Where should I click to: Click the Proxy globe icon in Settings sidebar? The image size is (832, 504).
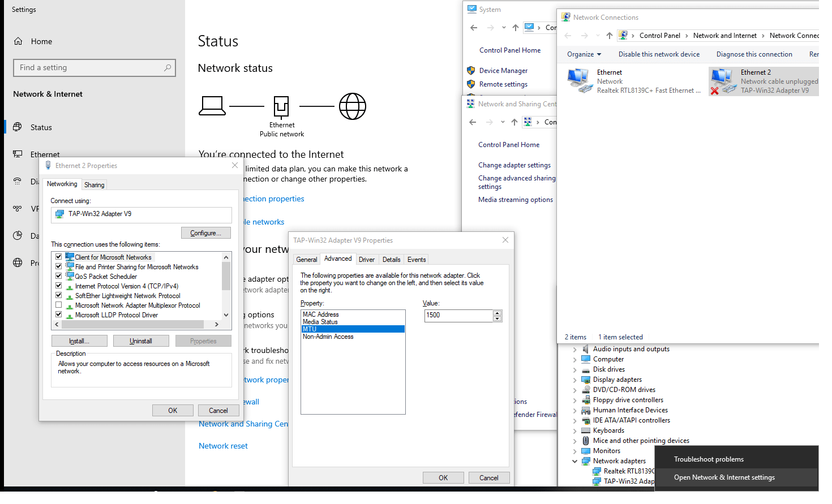18,262
